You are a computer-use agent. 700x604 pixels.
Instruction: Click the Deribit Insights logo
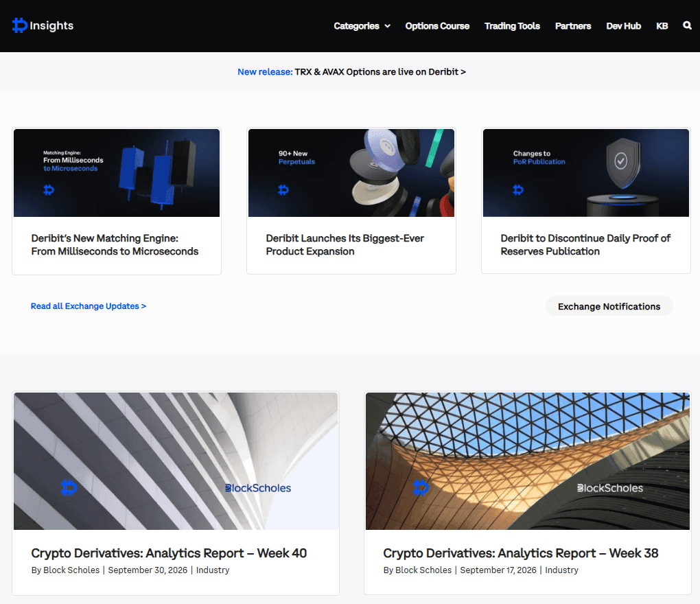(x=43, y=25)
